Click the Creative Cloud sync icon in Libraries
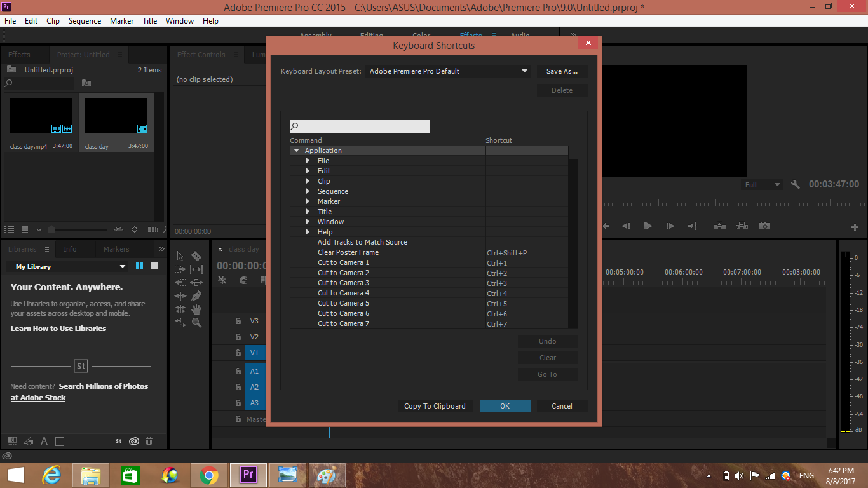This screenshot has height=488, width=868. (134, 441)
